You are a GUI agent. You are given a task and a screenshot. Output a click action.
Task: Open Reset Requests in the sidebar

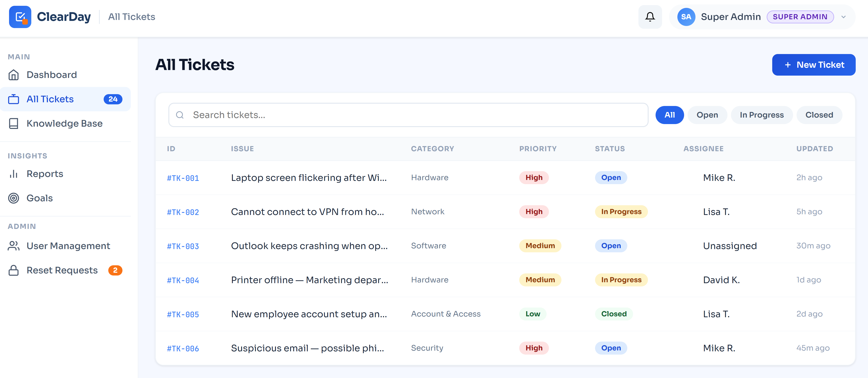(65, 270)
